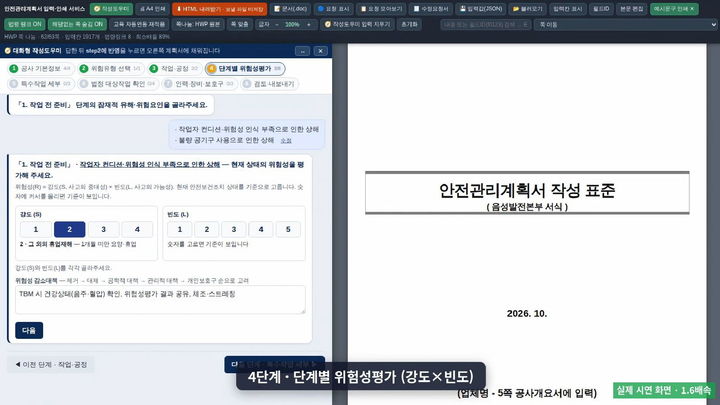Select frequency 빈도 value 5

click(x=288, y=229)
